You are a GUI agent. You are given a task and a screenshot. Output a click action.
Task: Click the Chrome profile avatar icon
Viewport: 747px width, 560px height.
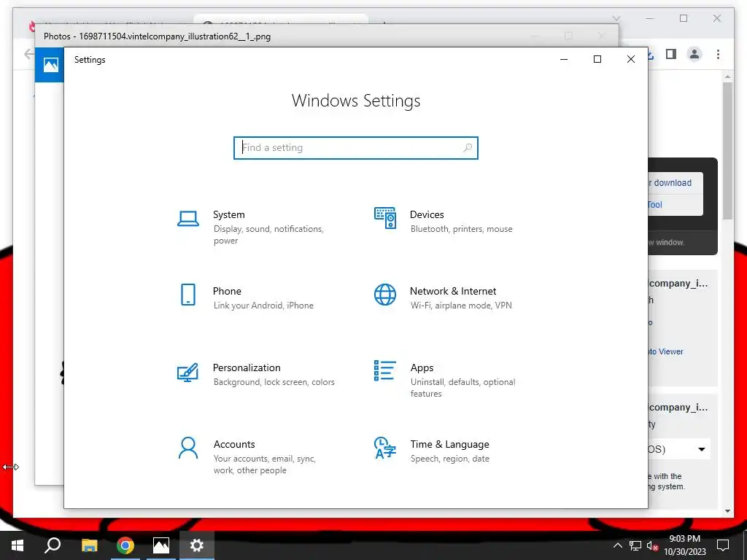tap(694, 54)
